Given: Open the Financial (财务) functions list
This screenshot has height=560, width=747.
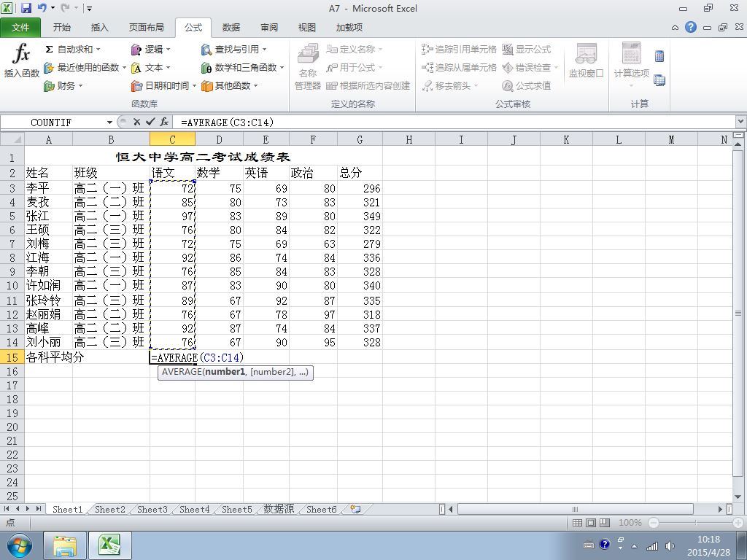Looking at the screenshot, I should [63, 86].
